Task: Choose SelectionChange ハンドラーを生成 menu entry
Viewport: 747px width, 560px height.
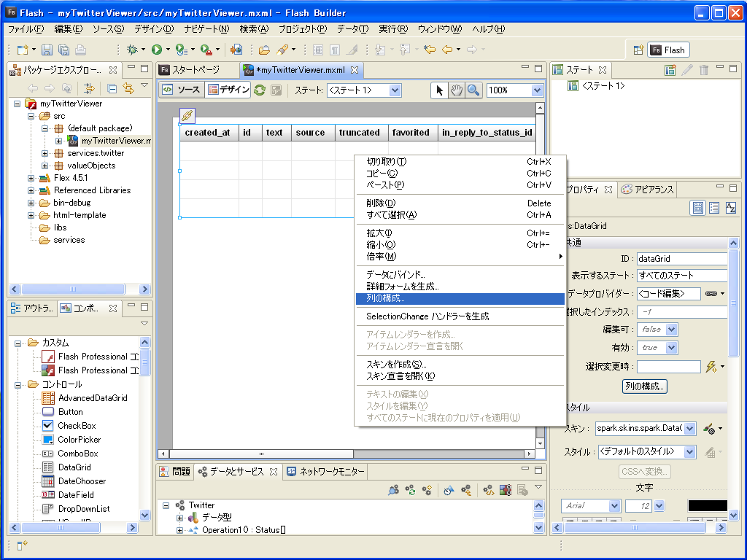Action: click(460, 316)
